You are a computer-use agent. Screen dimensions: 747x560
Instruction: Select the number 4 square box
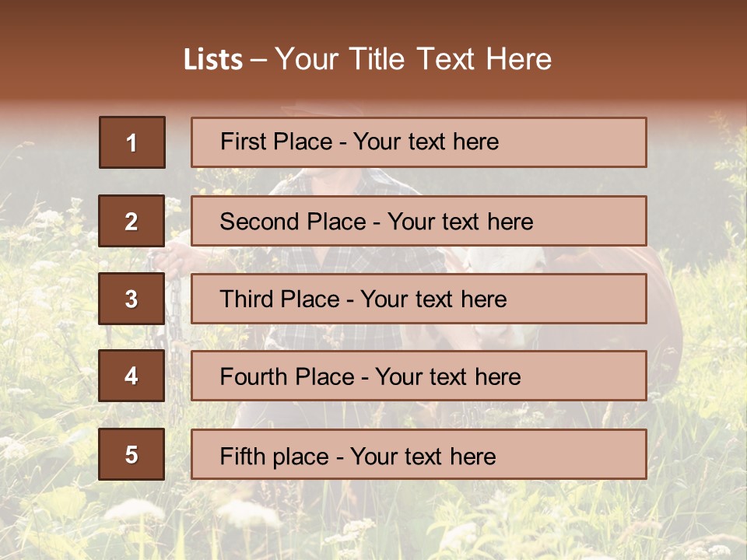[x=132, y=376]
